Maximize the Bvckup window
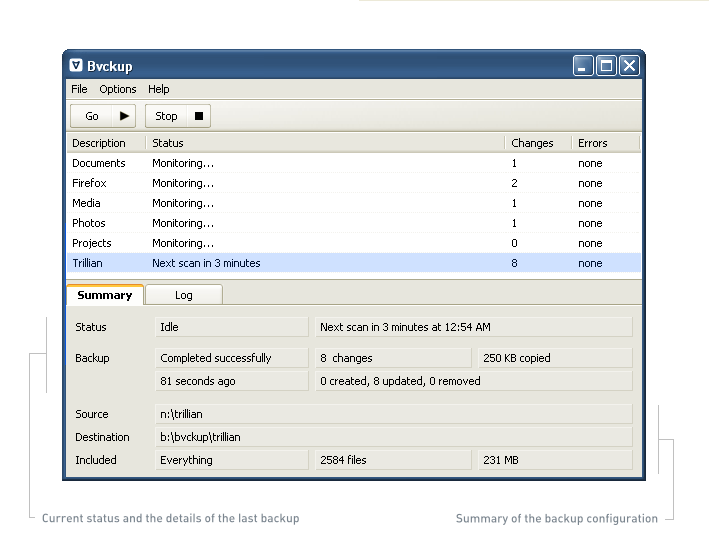Viewport: 709px width, 540px height. pos(606,66)
